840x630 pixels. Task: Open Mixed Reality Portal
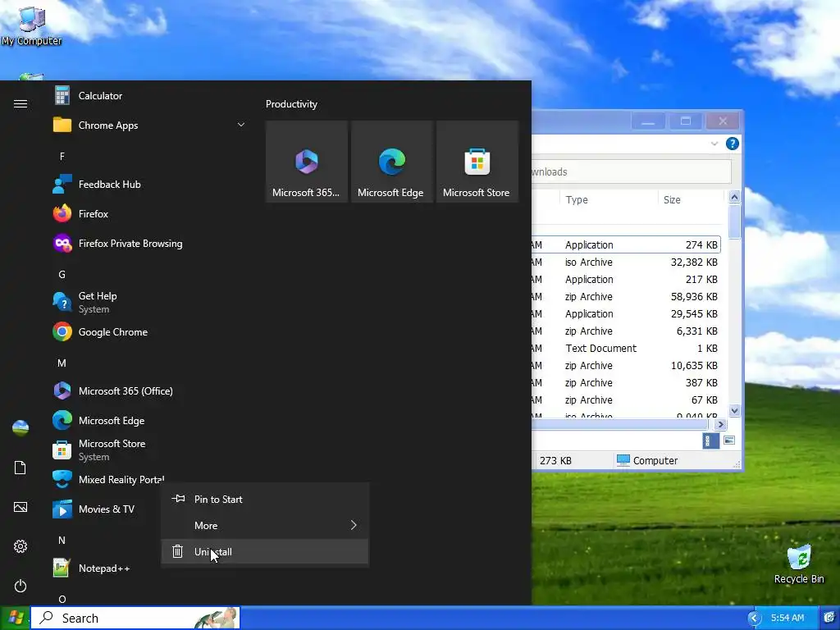click(x=107, y=479)
